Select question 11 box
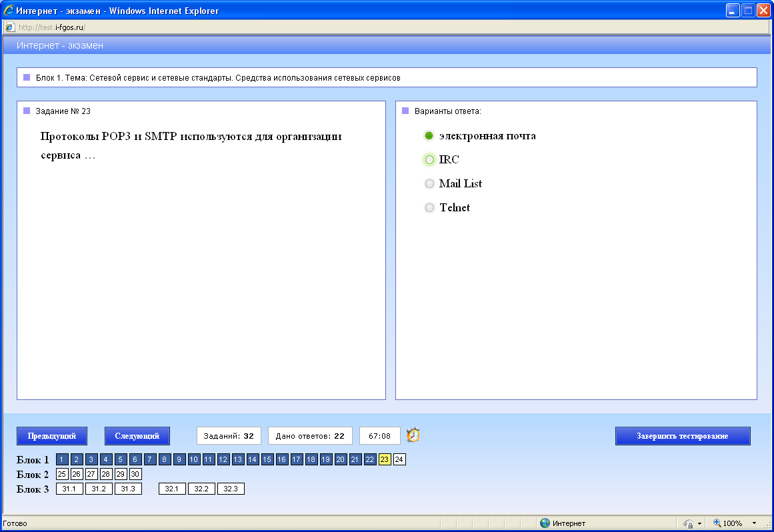Image resolution: width=774 pixels, height=532 pixels. click(x=208, y=459)
